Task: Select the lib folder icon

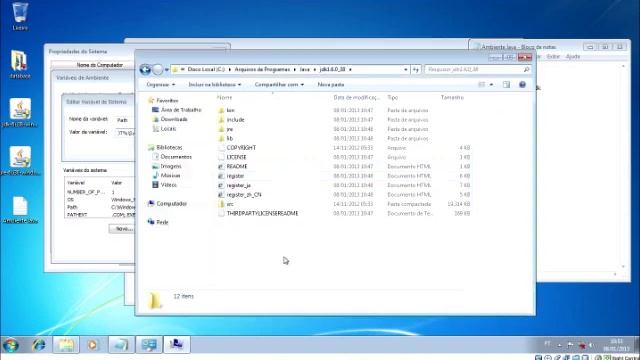Action: [x=221, y=138]
